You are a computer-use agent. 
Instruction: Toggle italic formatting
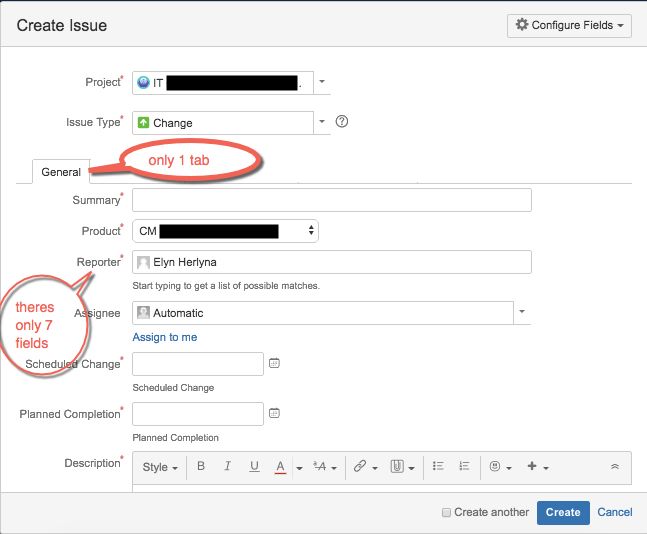(227, 466)
